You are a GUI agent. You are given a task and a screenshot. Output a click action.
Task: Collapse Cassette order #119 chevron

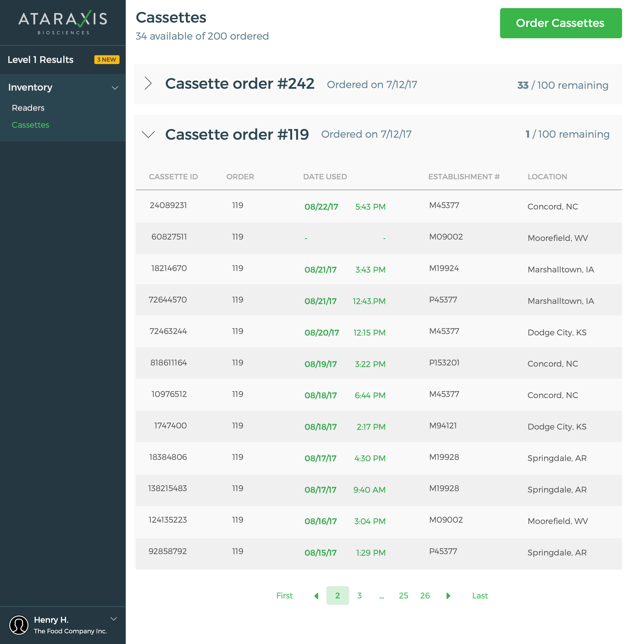click(148, 134)
